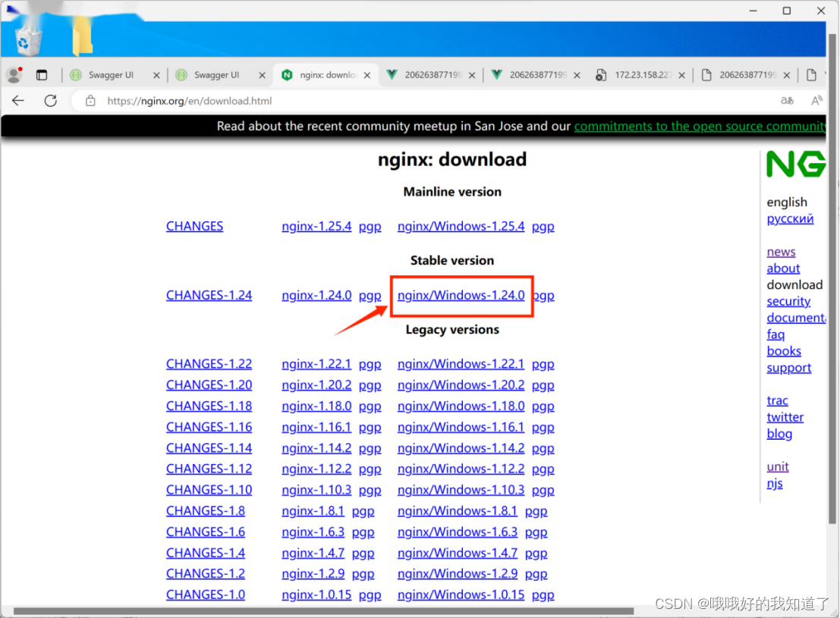Open the browser profile avatar

tap(14, 75)
